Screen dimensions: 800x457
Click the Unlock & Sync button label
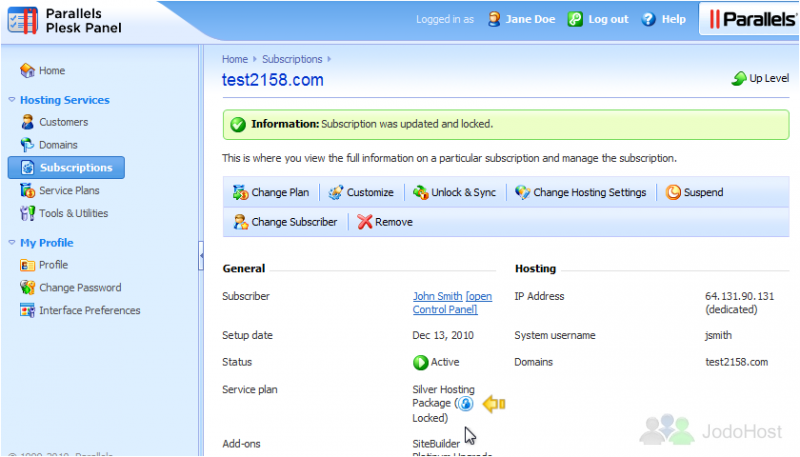coord(463,192)
